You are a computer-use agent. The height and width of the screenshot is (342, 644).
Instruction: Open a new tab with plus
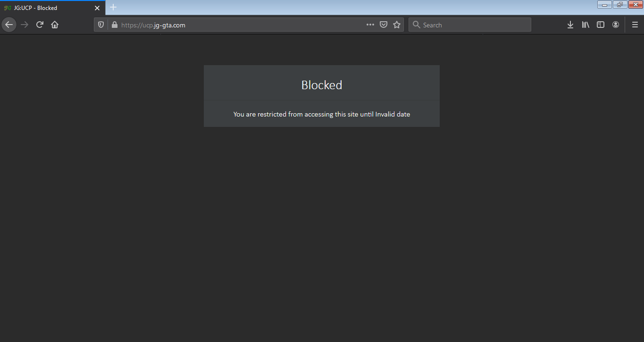(x=113, y=7)
